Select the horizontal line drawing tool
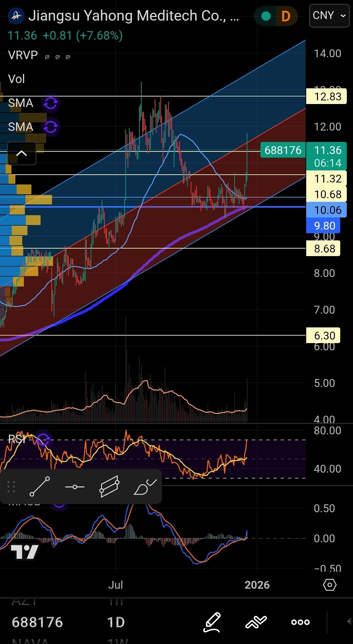The image size is (353, 644). coord(75,487)
